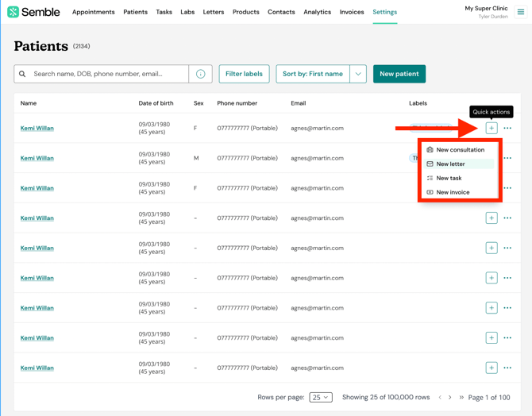This screenshot has height=416, width=532.
Task: Click the info icon beside search field
Action: tap(201, 74)
